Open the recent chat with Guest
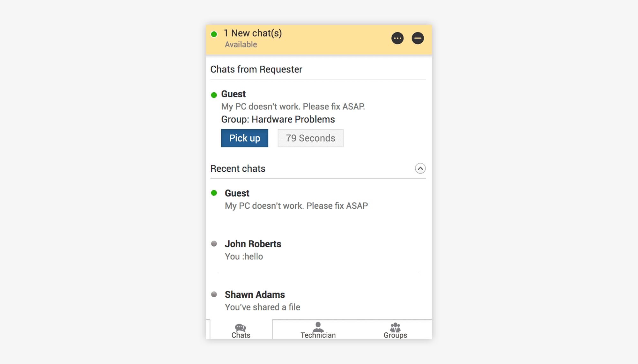Image resolution: width=638 pixels, height=364 pixels. pyautogui.click(x=296, y=200)
